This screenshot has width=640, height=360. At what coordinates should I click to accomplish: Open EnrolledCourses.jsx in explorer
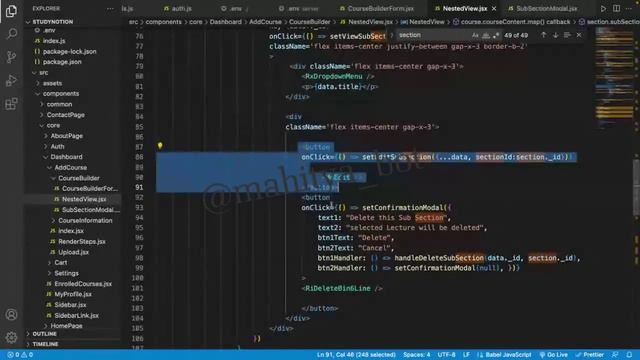[83, 284]
